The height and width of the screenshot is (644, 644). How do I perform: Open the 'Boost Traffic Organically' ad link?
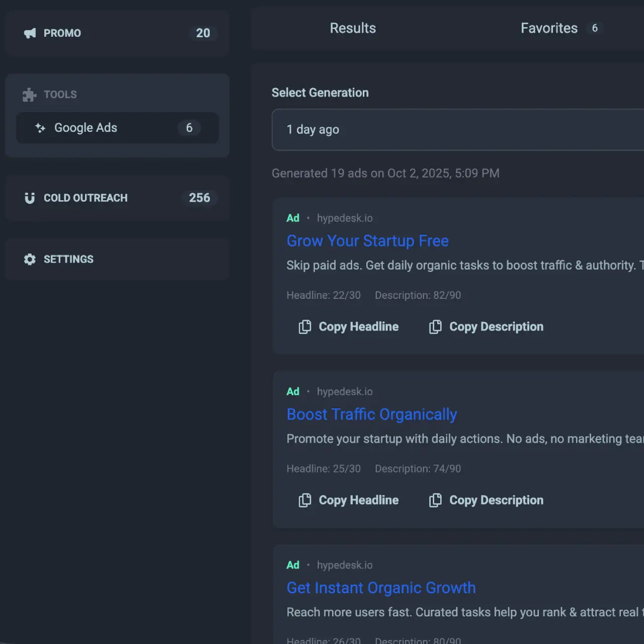pyautogui.click(x=372, y=414)
